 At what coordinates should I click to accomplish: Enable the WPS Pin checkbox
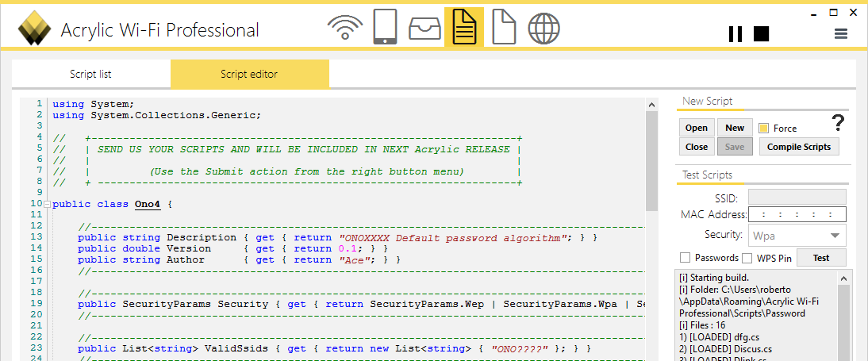(747, 258)
